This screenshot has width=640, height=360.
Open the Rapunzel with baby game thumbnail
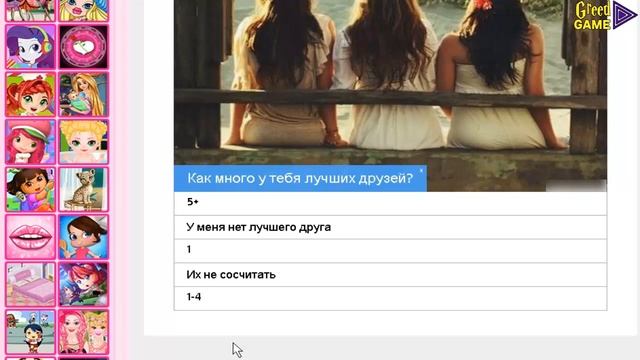(x=83, y=94)
